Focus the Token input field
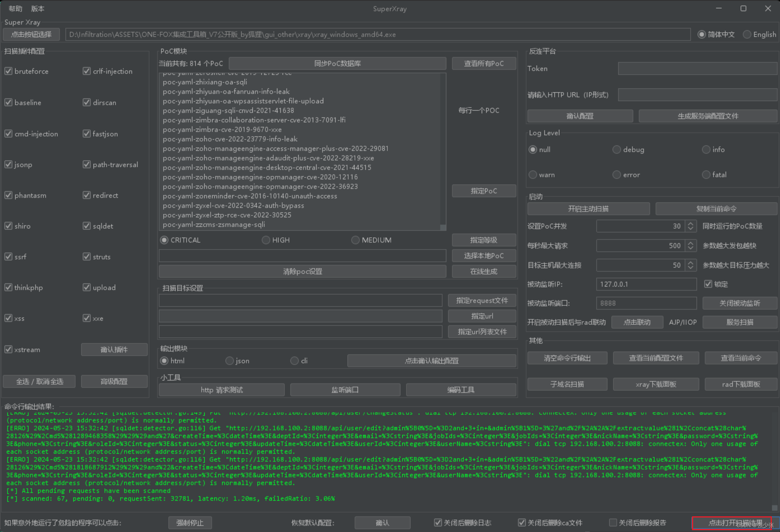Screen dimensions: 780x532 (x=698, y=69)
